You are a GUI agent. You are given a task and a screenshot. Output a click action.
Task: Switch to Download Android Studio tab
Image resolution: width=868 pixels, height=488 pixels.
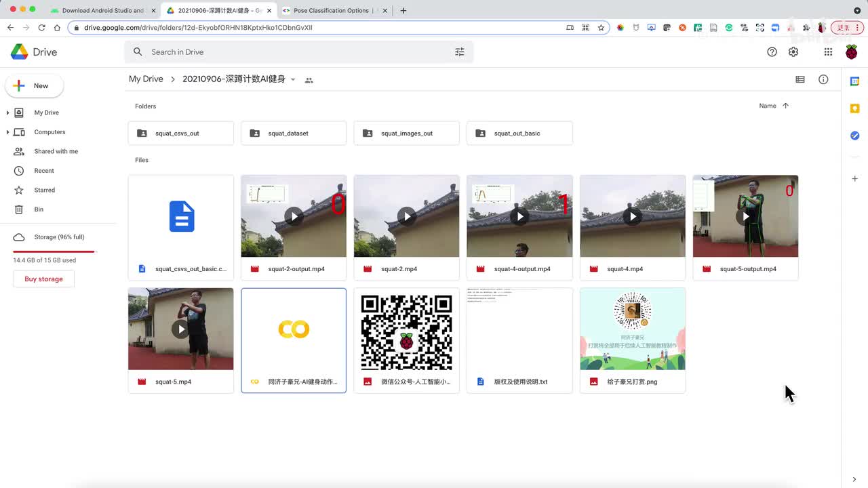102,10
